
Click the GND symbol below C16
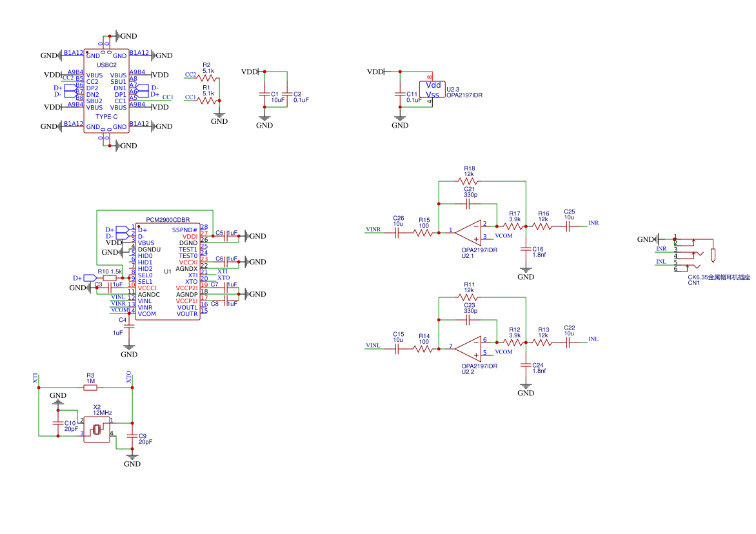click(526, 273)
